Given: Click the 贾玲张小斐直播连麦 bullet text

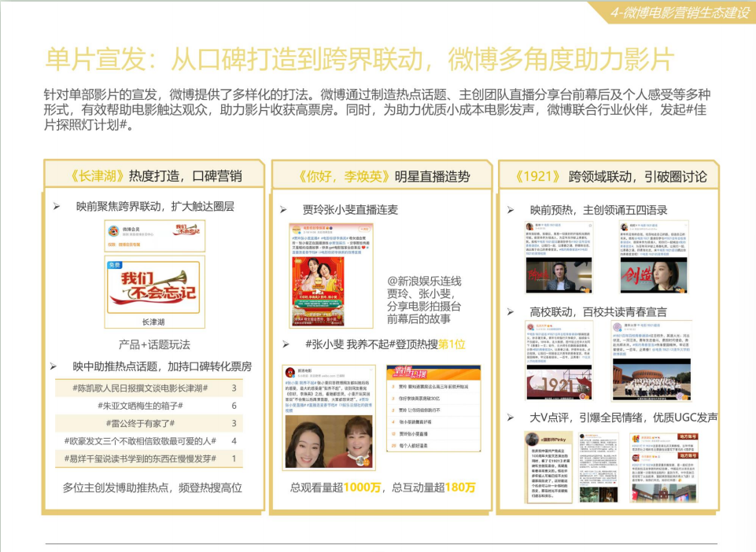Looking at the screenshot, I should pos(350,210).
